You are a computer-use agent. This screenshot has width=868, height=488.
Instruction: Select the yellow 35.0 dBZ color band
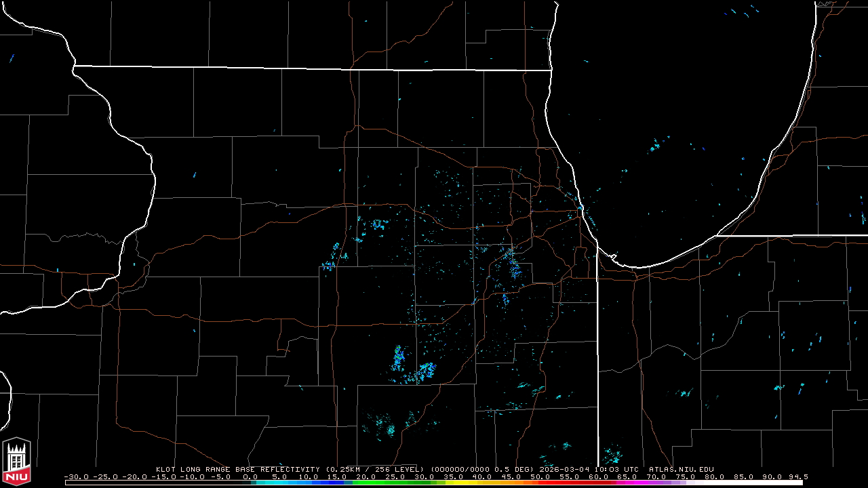tap(453, 483)
